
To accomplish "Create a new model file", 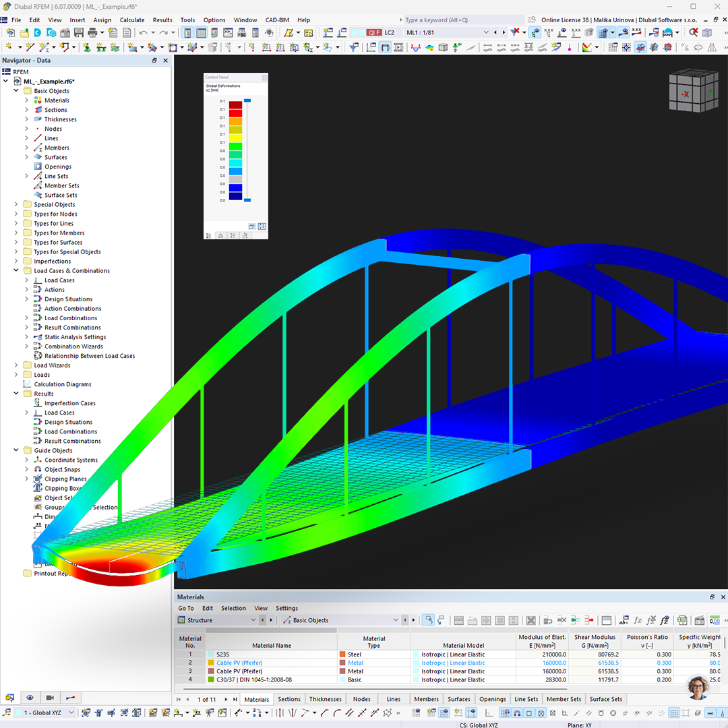I will click(10, 32).
